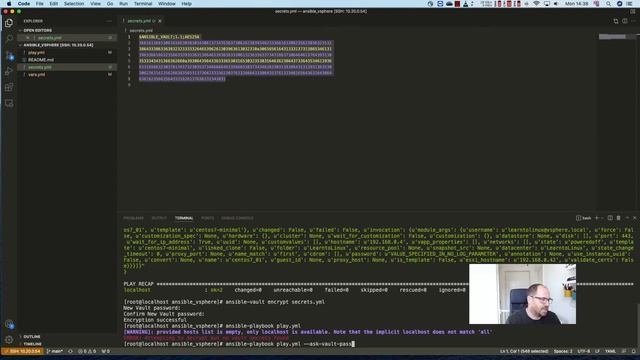Select secrets.yml in the ansible_vsphere file tree
The height and width of the screenshot is (360, 640).
[x=67, y=67]
